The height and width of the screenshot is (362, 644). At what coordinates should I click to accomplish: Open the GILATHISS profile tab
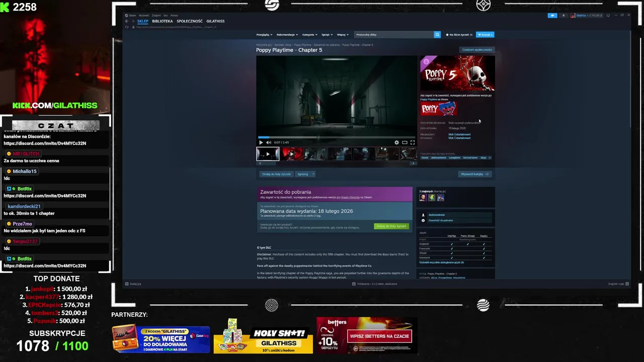[x=215, y=21]
